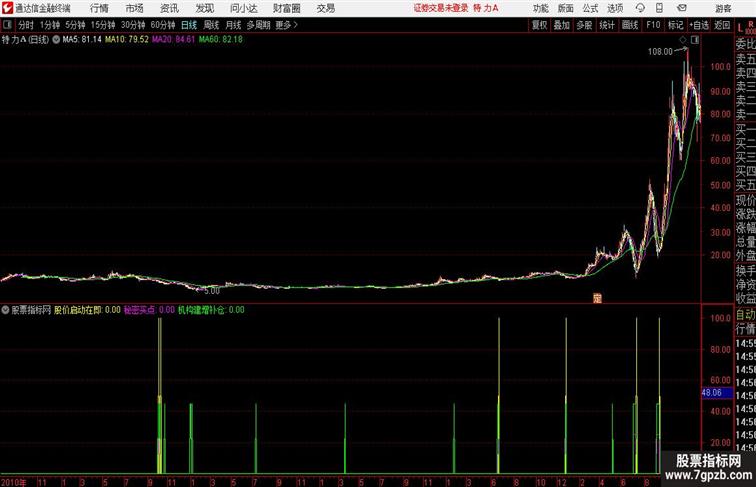
Task: Open the 财富圈 menu
Action: coord(286,8)
